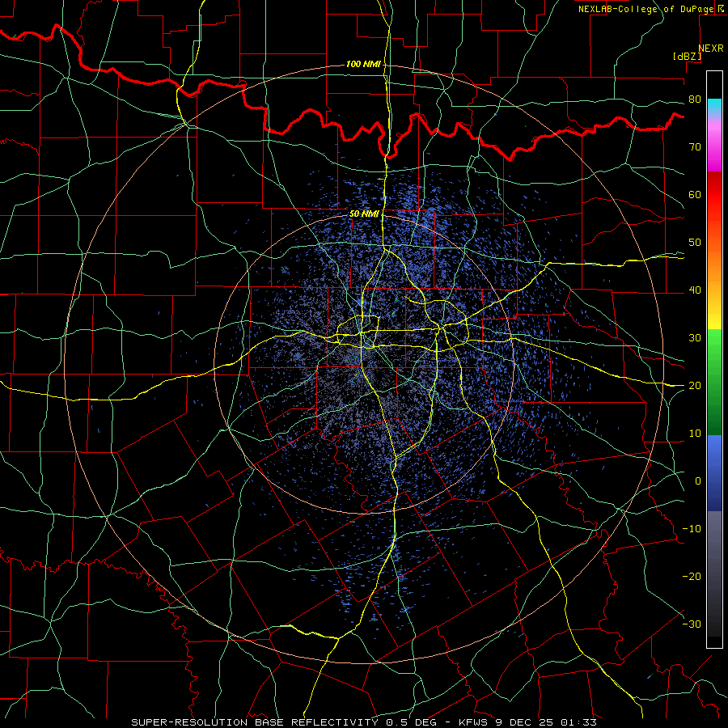Click the -10 value on dBZ scale

pyautogui.click(x=692, y=529)
